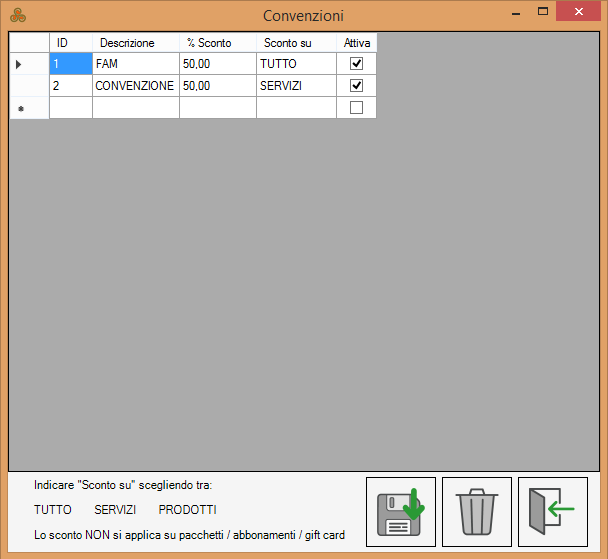Select the new row asterisk header
The image size is (608, 559).
tap(29, 108)
